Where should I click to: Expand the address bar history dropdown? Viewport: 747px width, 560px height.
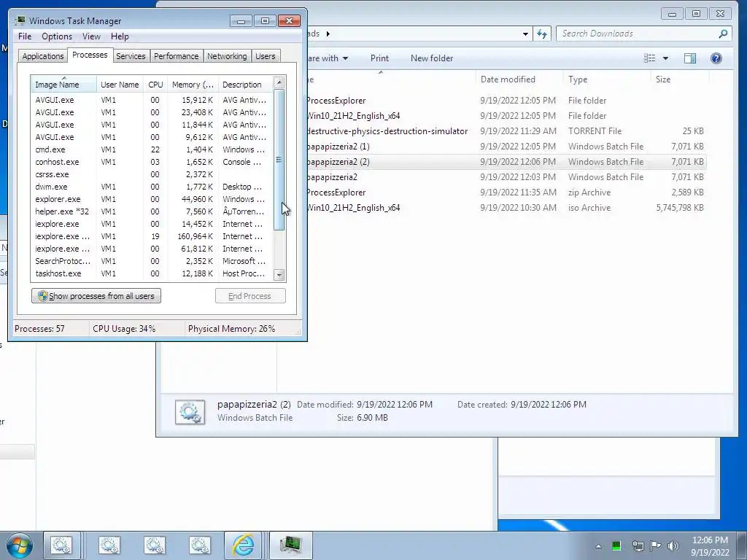(x=525, y=34)
